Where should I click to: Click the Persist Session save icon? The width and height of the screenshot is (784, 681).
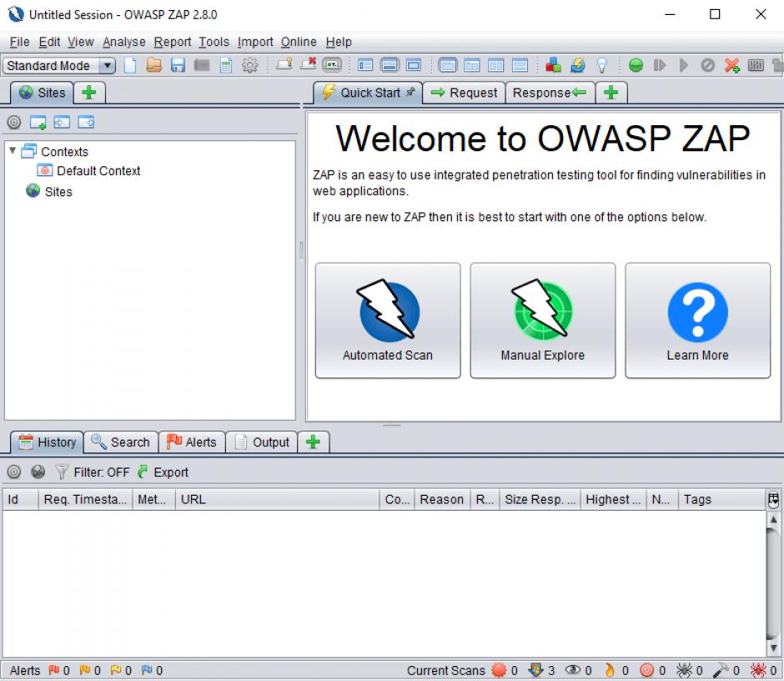178,66
